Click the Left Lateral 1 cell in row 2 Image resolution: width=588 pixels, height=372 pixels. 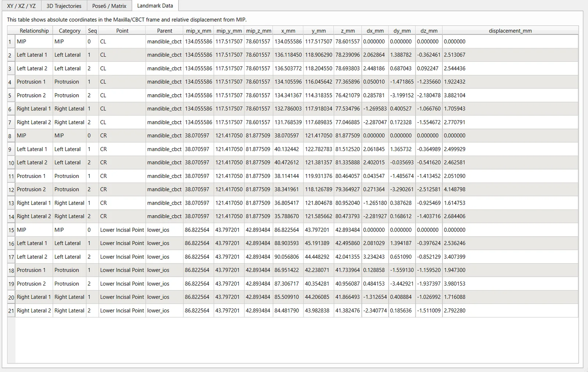click(34, 55)
